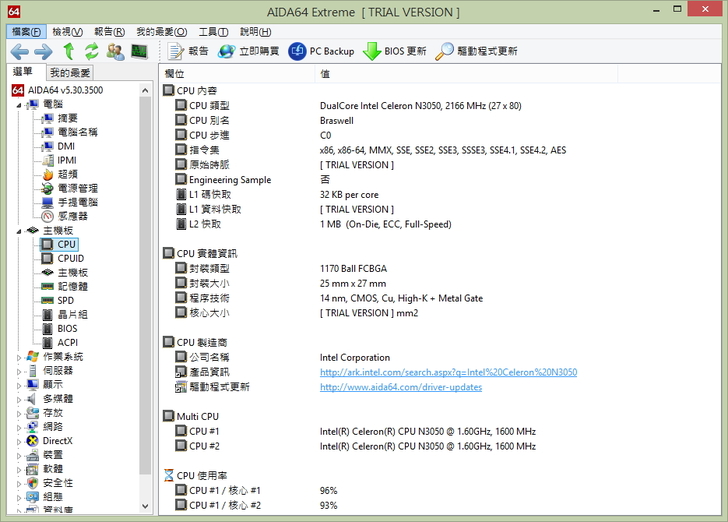Screen dimensions: 728x522
Task: Collapse the 主機板 tree node
Action: 19,230
